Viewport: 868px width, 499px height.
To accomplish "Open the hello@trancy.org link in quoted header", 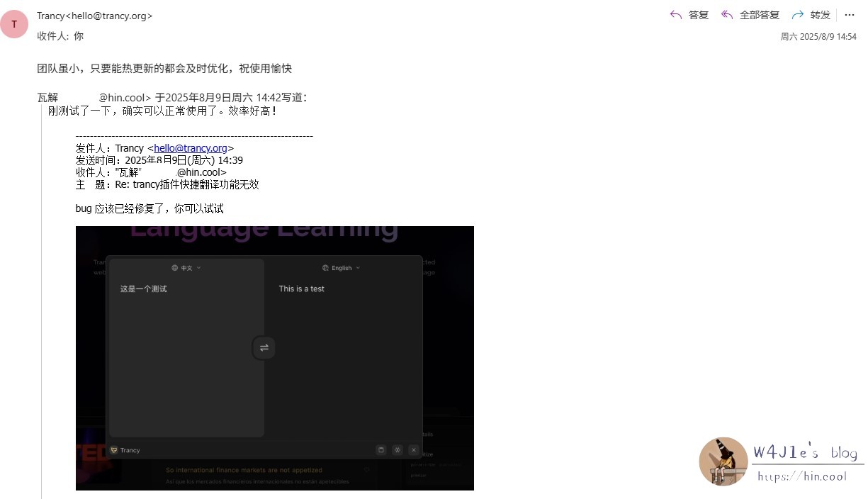I will tap(191, 148).
